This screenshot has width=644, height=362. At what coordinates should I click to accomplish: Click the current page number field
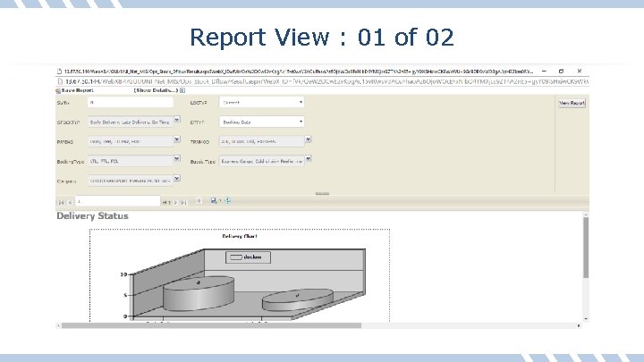pyautogui.click(x=117, y=201)
